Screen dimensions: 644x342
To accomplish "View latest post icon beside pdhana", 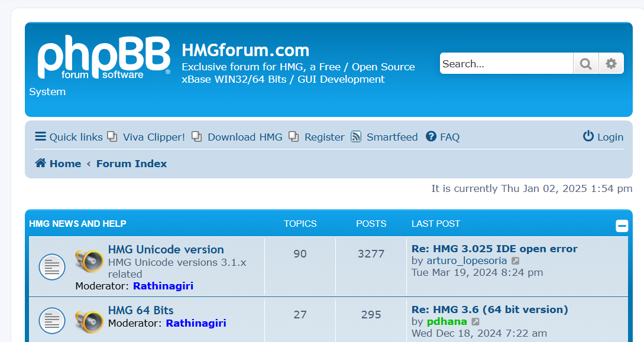I will point(475,321).
